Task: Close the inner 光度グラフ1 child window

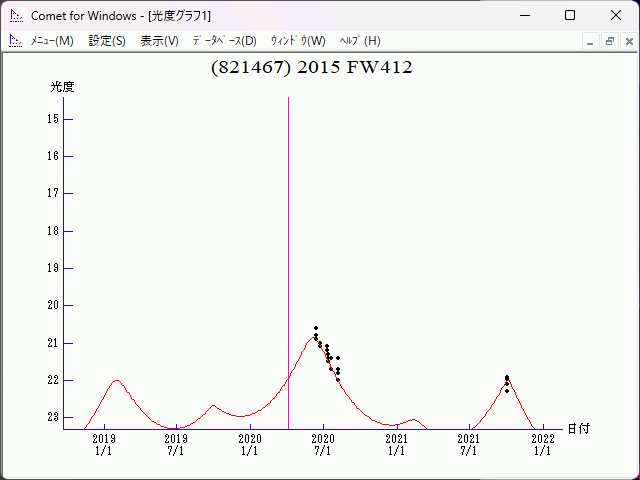Action: [x=627, y=41]
